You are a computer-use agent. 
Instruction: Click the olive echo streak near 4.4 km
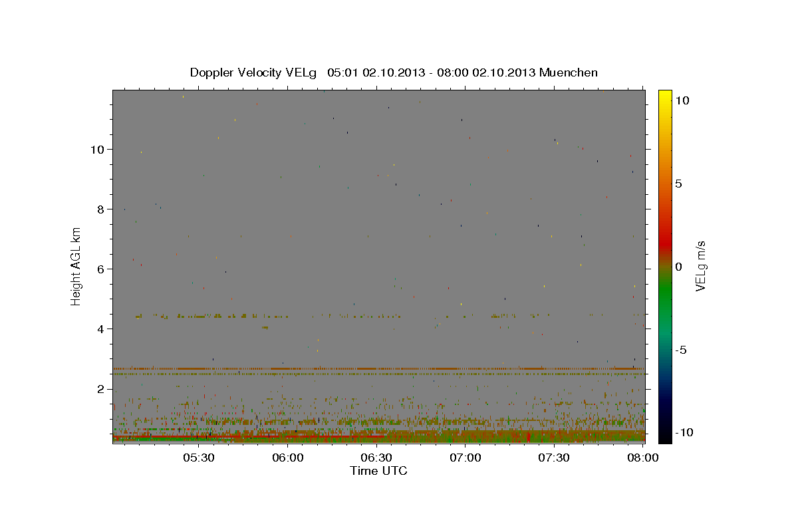[x=213, y=316]
